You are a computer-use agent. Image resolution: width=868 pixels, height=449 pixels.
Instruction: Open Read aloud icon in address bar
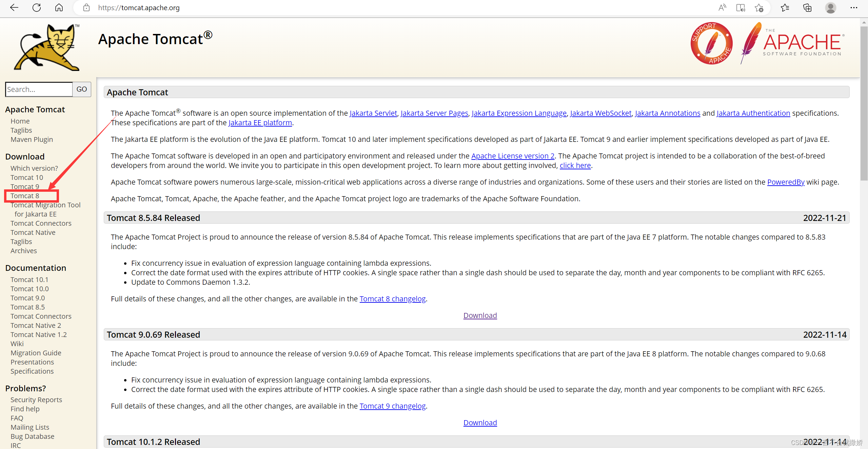[722, 7]
